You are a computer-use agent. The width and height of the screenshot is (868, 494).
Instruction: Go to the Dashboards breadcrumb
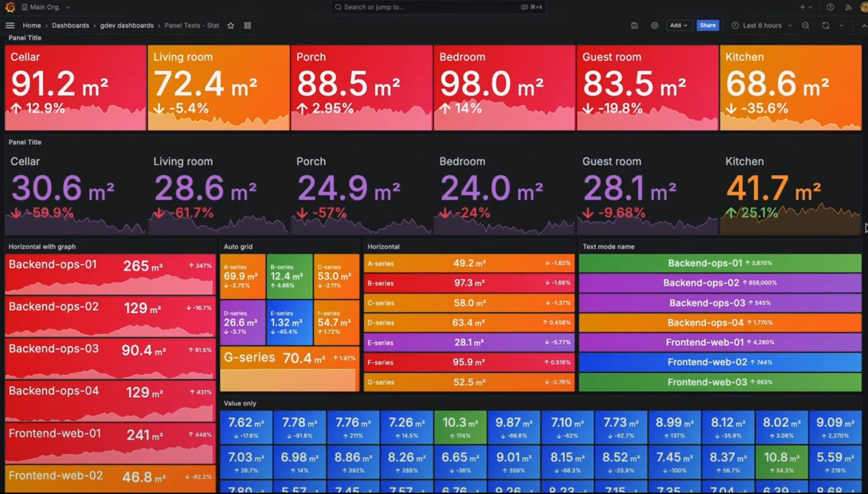(70, 25)
